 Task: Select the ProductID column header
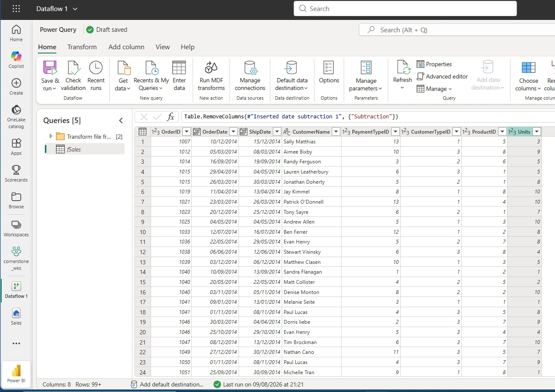tap(484, 132)
